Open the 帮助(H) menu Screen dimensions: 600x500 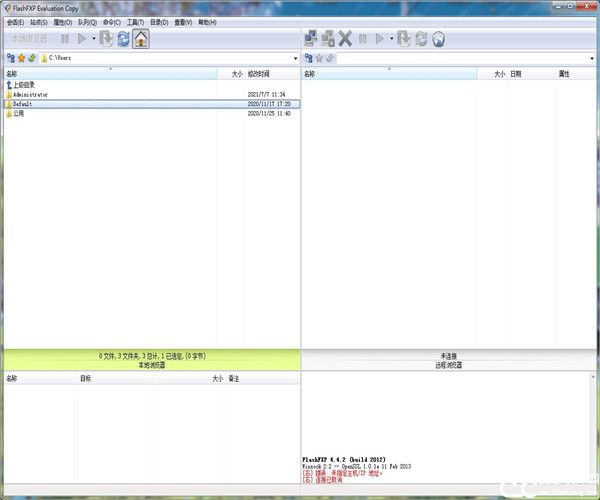pyautogui.click(x=208, y=21)
